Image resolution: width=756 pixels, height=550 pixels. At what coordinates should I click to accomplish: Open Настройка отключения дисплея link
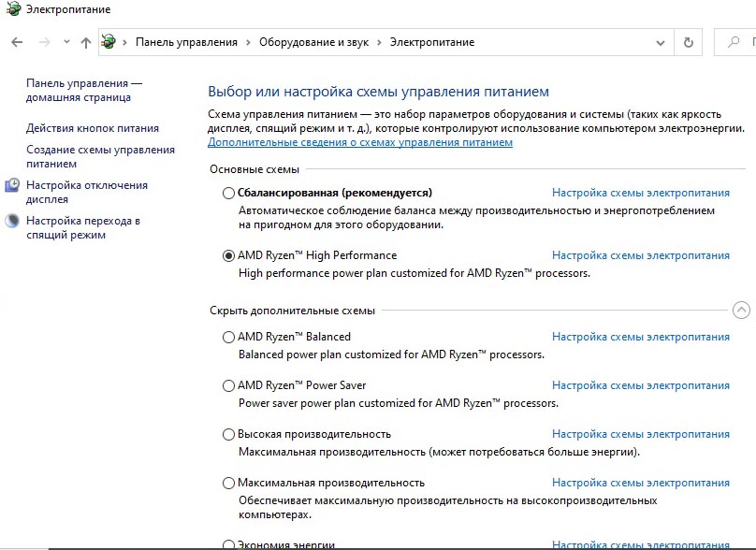[x=87, y=193]
